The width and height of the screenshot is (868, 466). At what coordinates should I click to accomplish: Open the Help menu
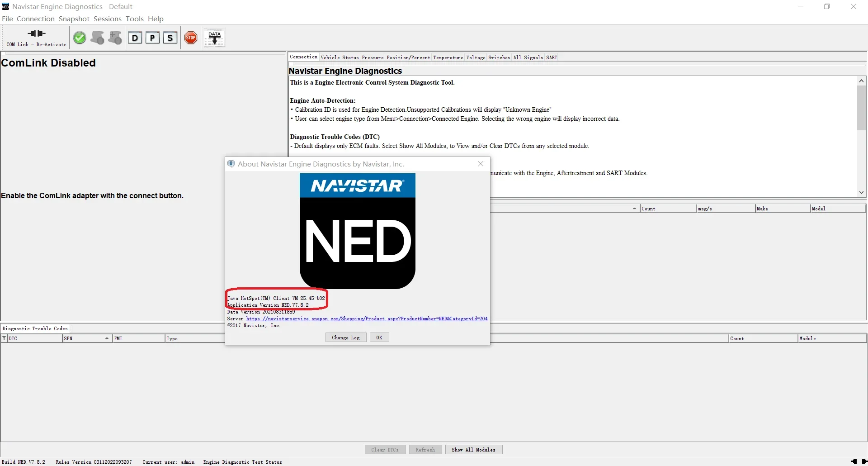(x=156, y=19)
